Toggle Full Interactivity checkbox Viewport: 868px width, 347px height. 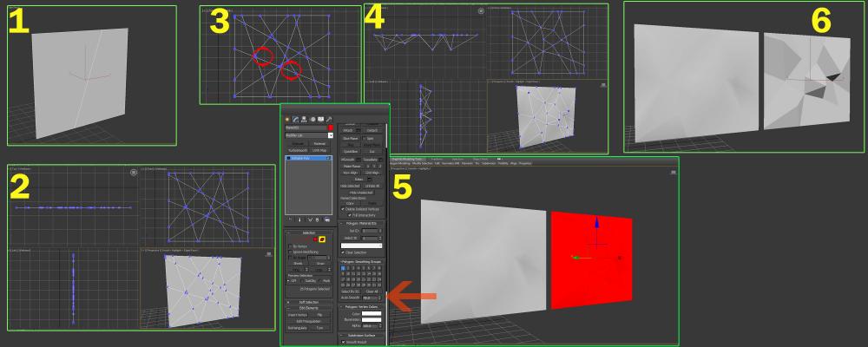pos(349,215)
